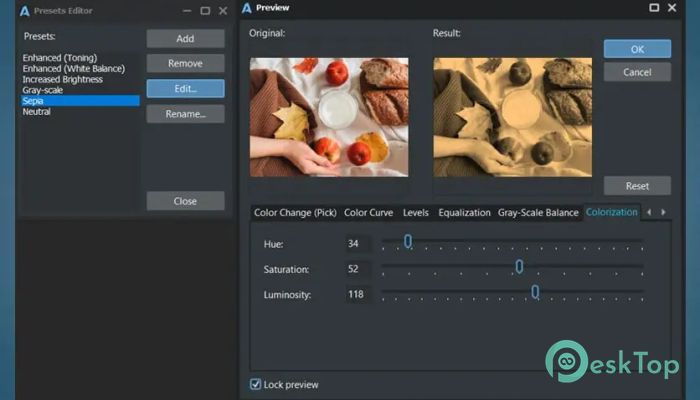Open the Color Curve tab

pyautogui.click(x=368, y=212)
